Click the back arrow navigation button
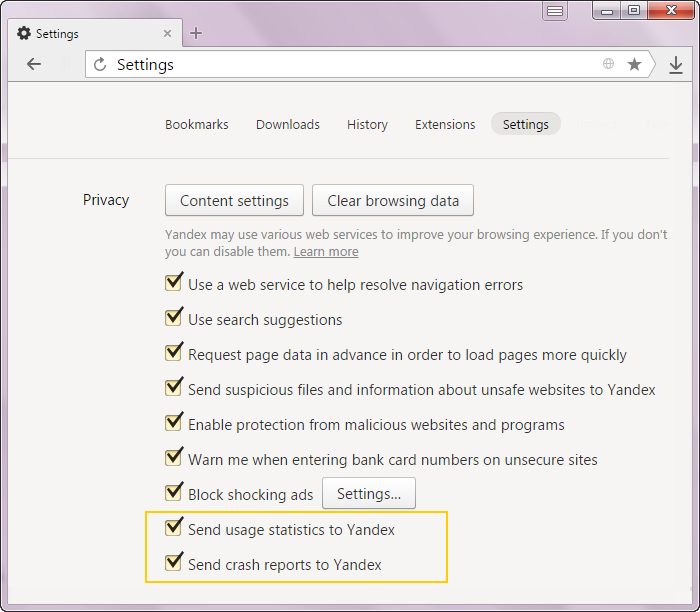Image resolution: width=700 pixels, height=612 pixels. (34, 64)
